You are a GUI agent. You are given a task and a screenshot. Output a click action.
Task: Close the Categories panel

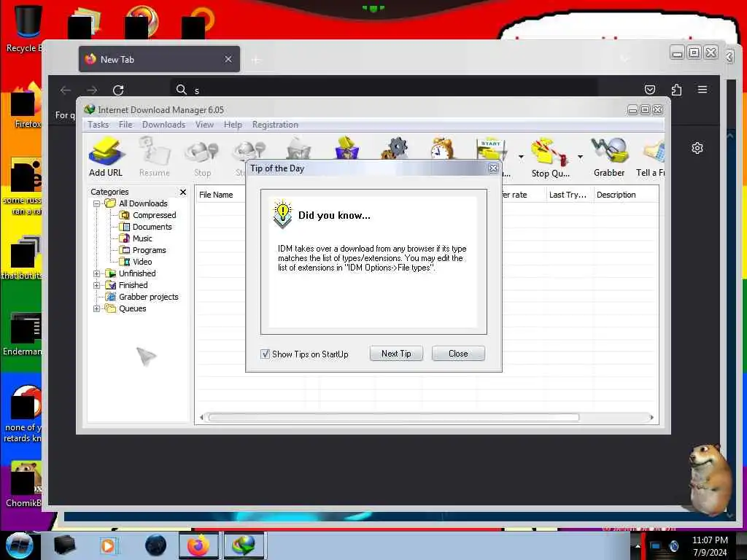click(x=183, y=192)
